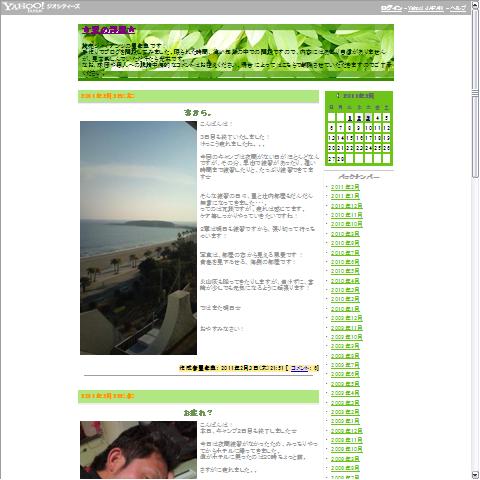Click the scrollbar down arrow
The width and height of the screenshot is (480, 480).
[475, 475]
